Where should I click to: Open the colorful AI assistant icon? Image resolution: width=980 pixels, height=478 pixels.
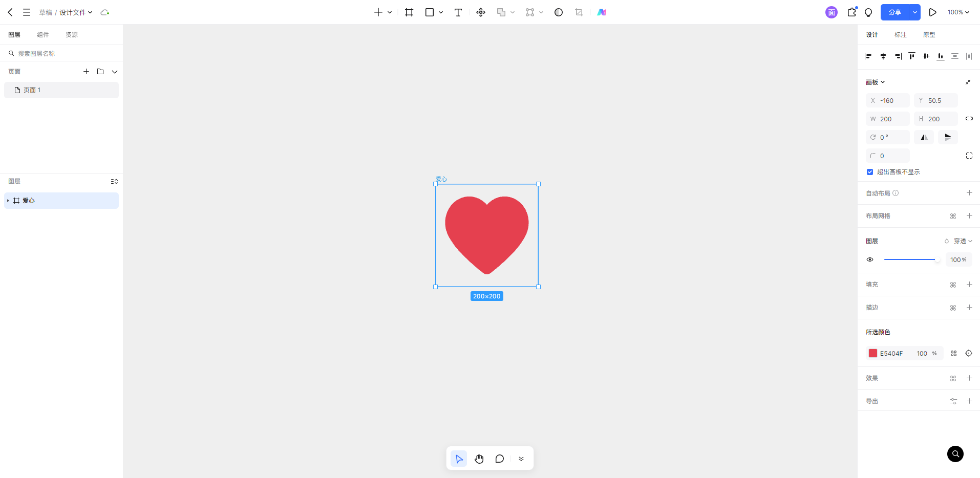coord(602,12)
